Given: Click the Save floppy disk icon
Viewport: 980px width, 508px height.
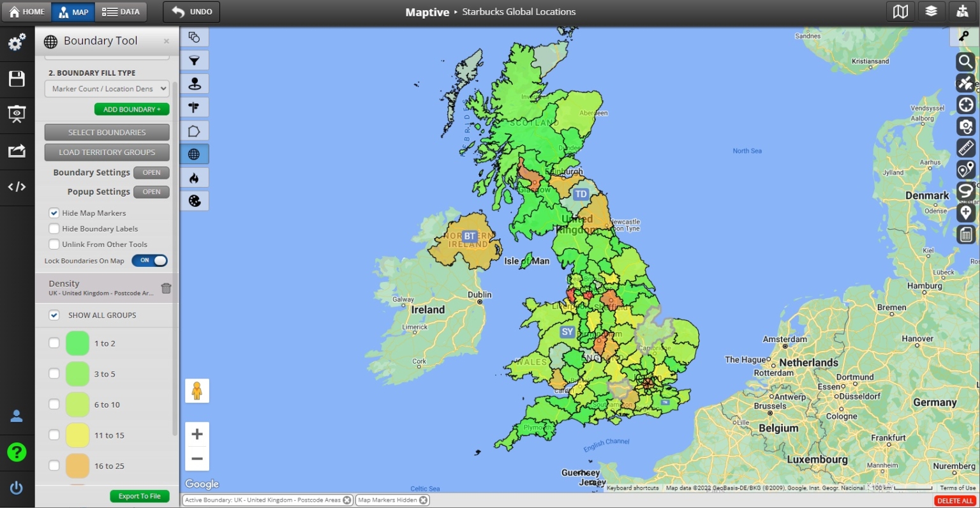Looking at the screenshot, I should 17,79.
